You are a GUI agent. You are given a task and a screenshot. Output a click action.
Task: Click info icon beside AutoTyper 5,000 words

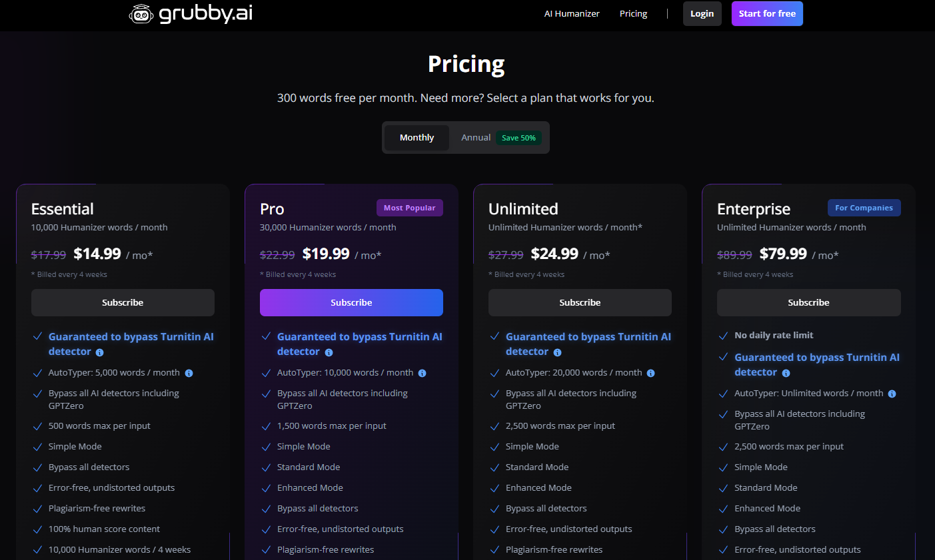(x=189, y=373)
